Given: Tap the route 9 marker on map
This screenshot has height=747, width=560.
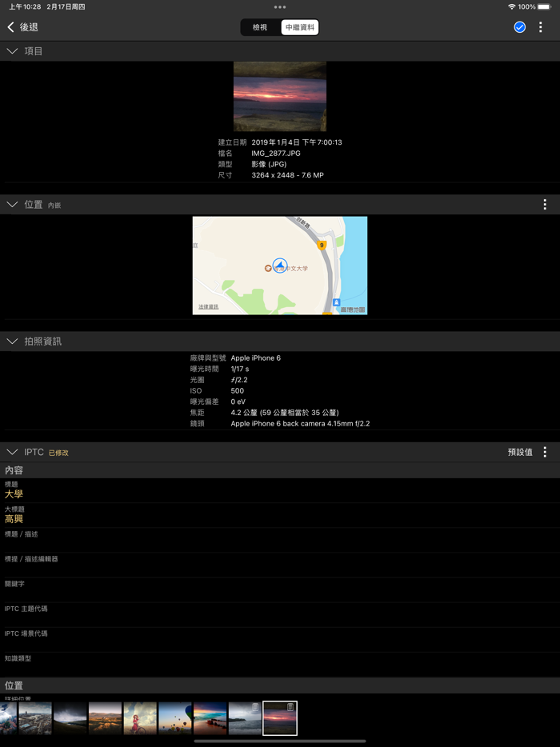Looking at the screenshot, I should [x=322, y=246].
